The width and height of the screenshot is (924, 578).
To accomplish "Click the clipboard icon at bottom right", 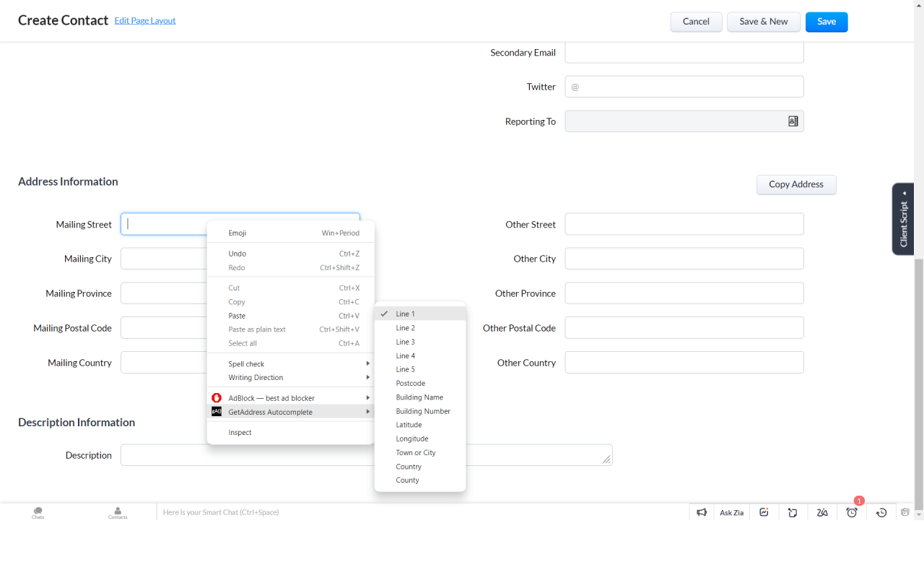I will 905,512.
